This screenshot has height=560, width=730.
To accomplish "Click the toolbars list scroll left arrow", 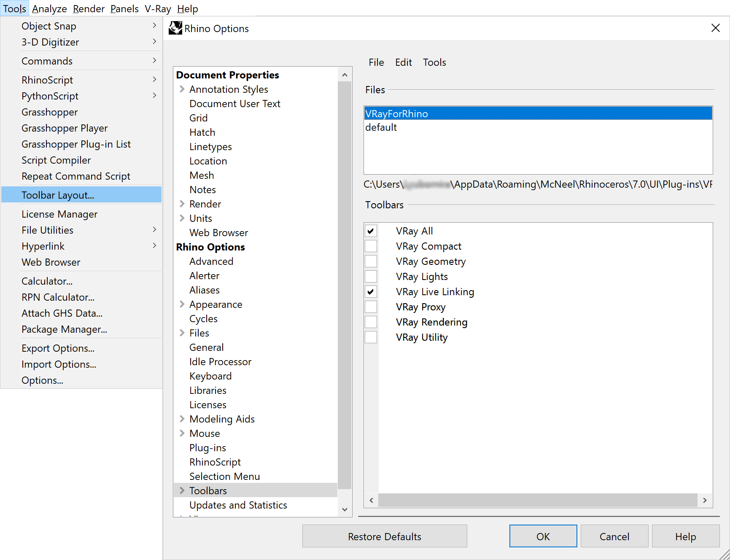I will [371, 500].
